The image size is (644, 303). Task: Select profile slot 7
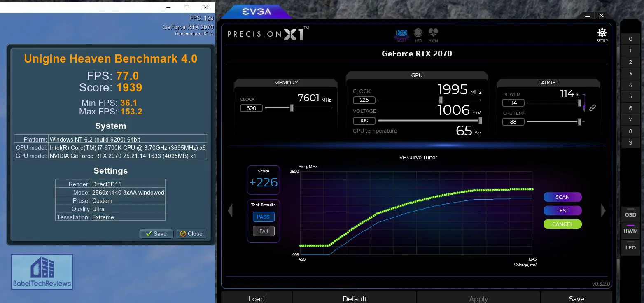[x=630, y=120]
